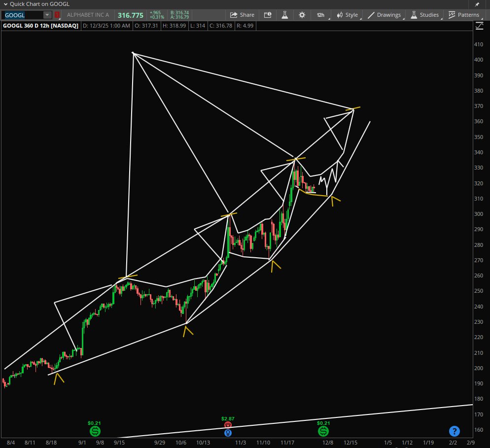The image size is (490, 448).
Task: Click the Share button
Action: [x=242, y=15]
